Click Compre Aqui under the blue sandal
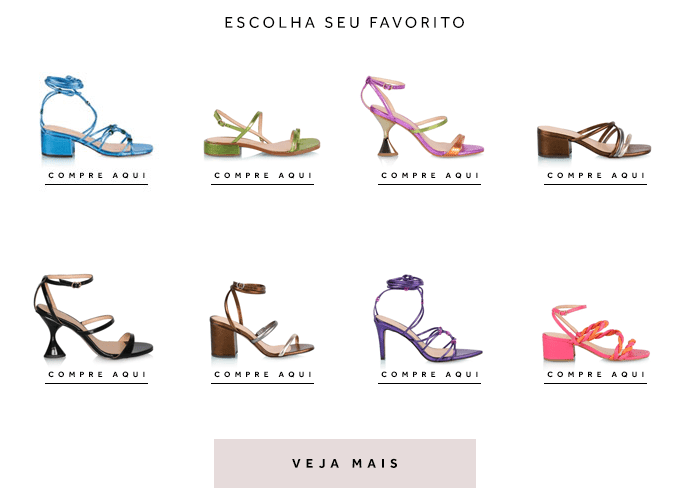Image resolution: width=681 pixels, height=497 pixels. point(96,176)
